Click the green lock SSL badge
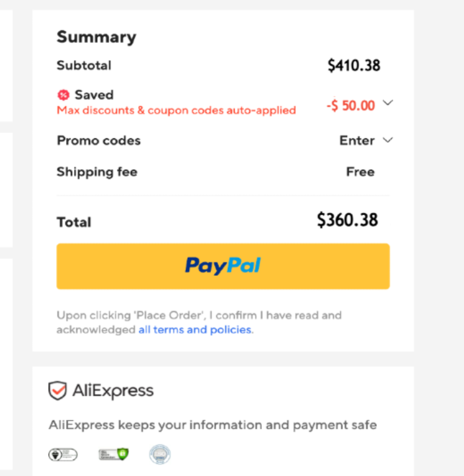Viewport: 464px width, 476px height. point(113,454)
